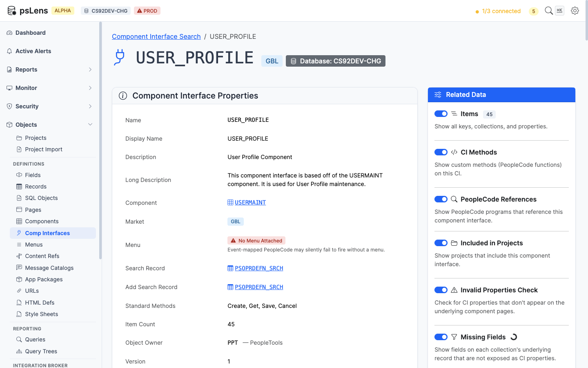Click the Pages window icon in sidebar
Screen dimensions: 588x368
19,210
